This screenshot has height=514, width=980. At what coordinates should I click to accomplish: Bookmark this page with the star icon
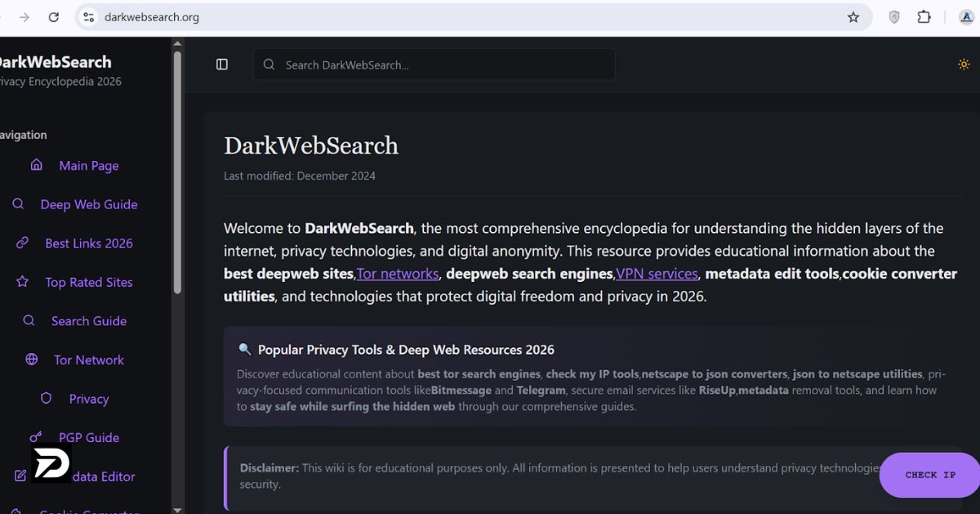(853, 17)
